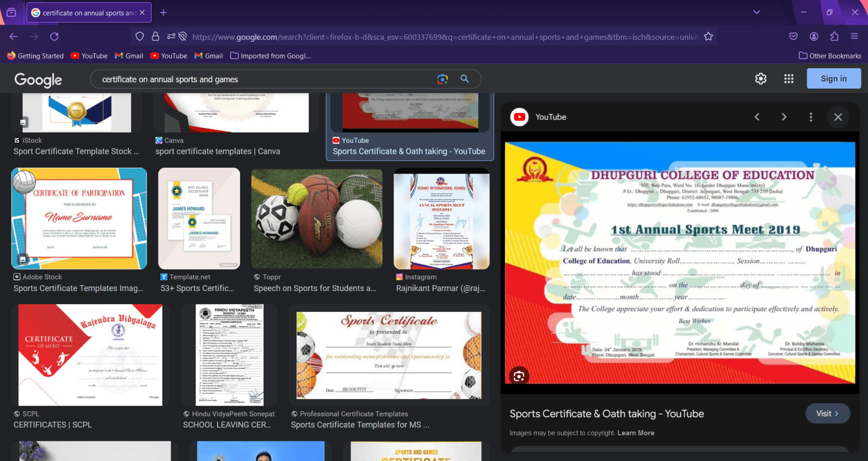The height and width of the screenshot is (461, 868).
Task: Open Adobe Stock certificate of participation thumbnail
Action: point(79,219)
